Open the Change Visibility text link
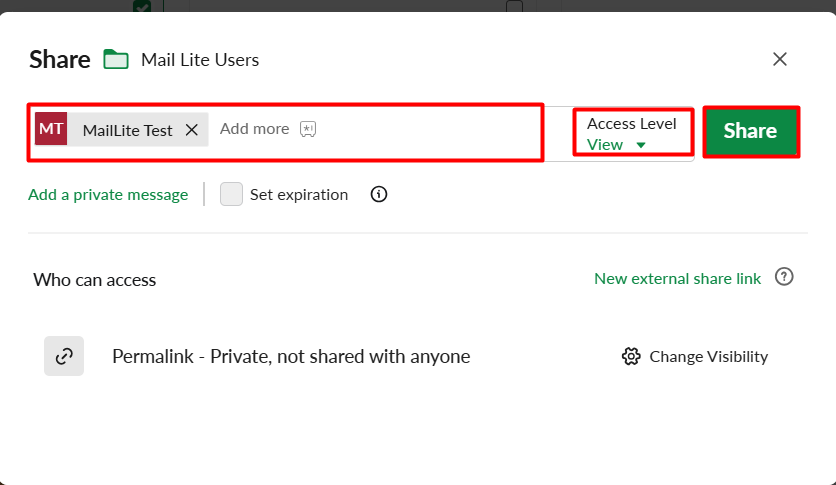 tap(708, 356)
